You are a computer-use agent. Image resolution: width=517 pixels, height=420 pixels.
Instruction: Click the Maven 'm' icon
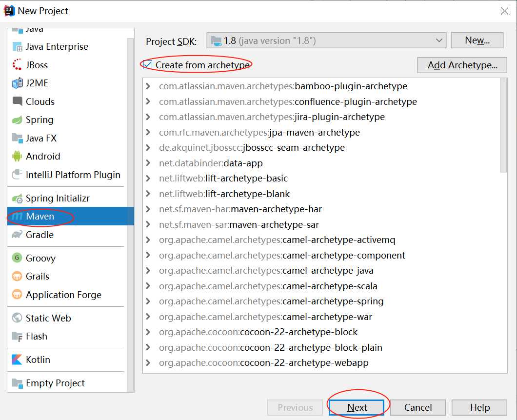point(17,216)
